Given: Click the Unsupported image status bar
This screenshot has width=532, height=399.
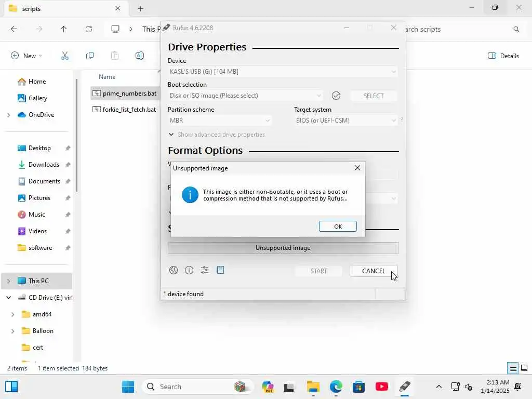Looking at the screenshot, I should coord(283,248).
